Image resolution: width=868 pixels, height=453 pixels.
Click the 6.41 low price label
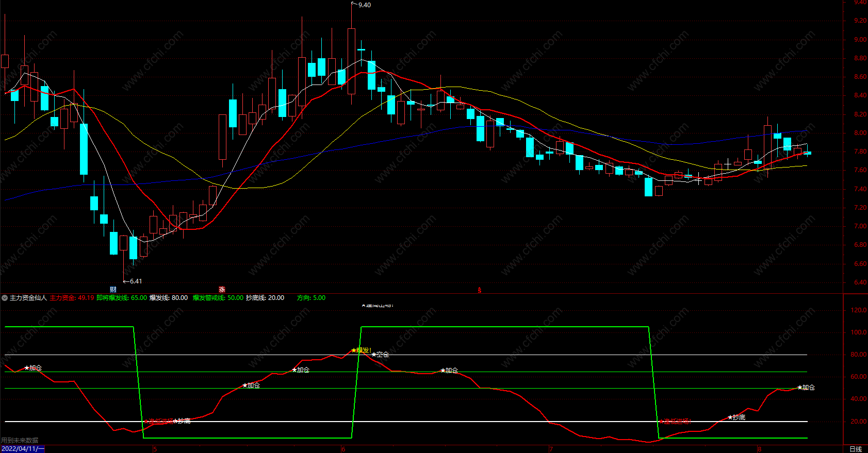[x=135, y=281]
